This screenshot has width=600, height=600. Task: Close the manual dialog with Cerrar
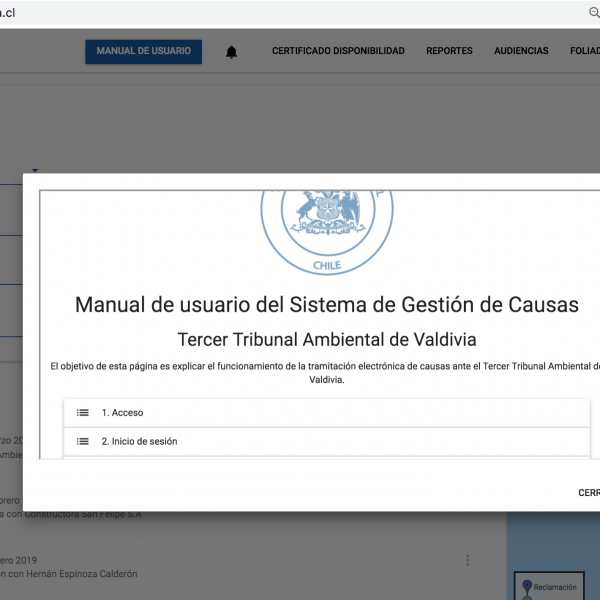(588, 492)
